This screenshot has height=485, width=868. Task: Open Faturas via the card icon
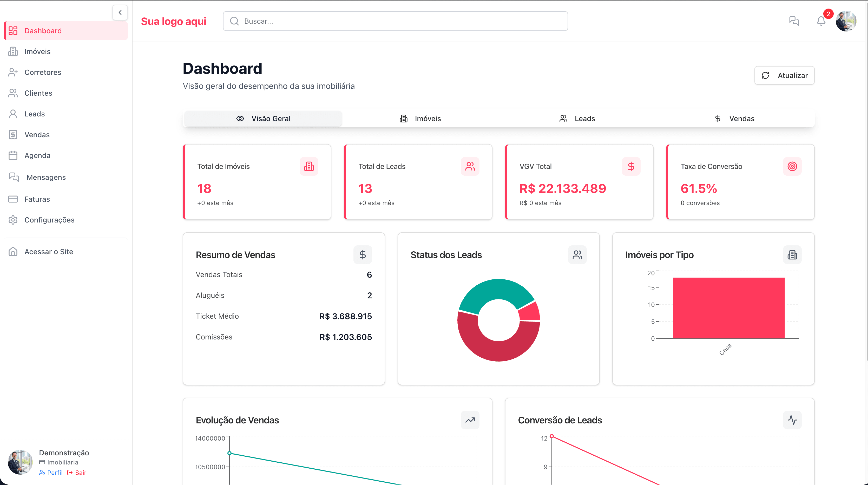[13, 199]
